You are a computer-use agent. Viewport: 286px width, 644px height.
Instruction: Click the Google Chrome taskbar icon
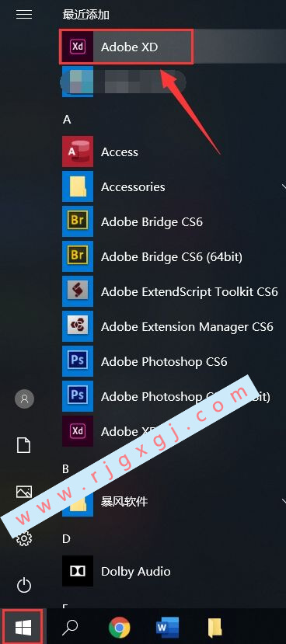click(120, 627)
